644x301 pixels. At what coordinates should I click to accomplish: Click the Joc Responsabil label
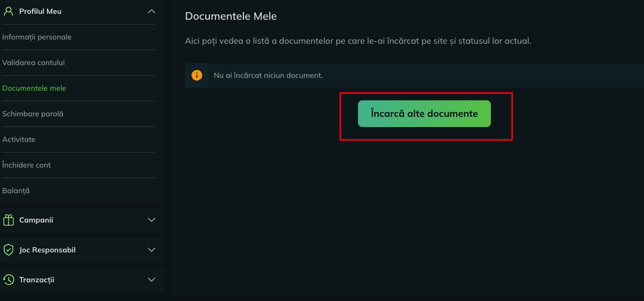click(47, 250)
